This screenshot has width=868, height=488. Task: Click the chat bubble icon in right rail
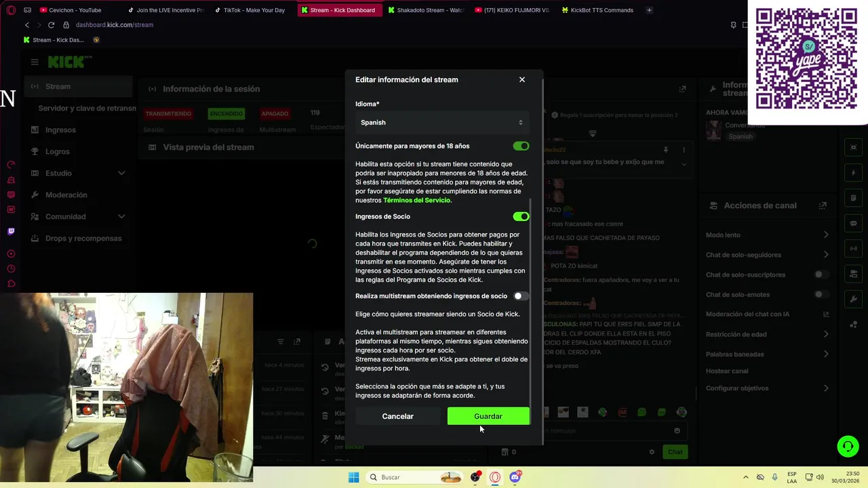pos(854,223)
